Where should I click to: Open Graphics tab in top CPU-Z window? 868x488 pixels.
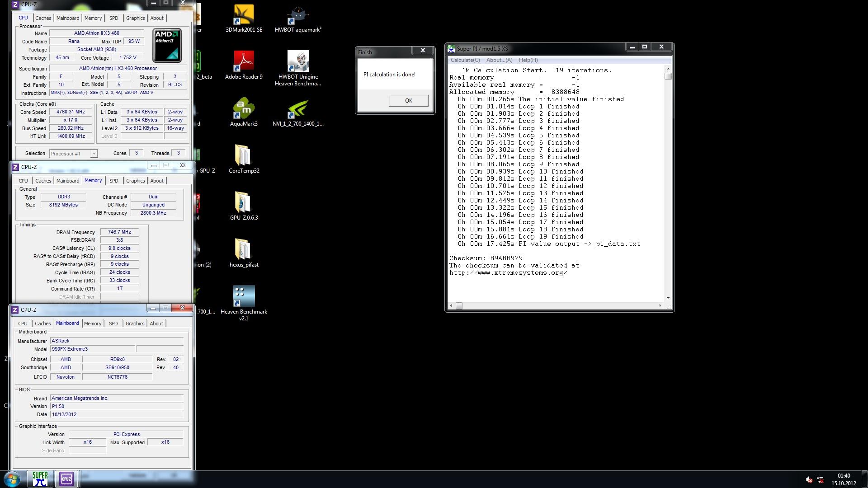tap(136, 18)
